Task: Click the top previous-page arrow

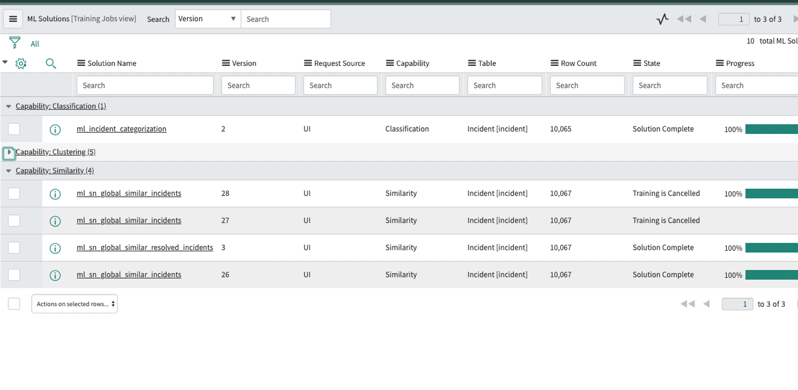Action: point(703,19)
